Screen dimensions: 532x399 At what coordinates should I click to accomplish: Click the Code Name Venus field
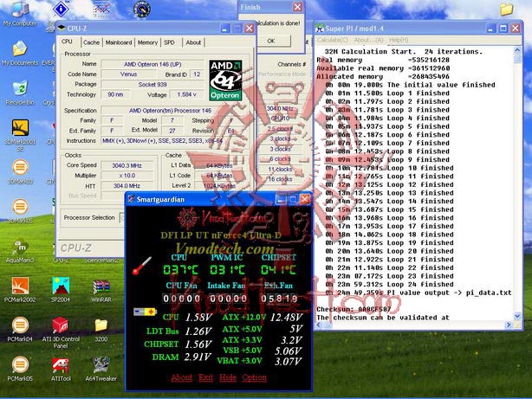click(128, 74)
